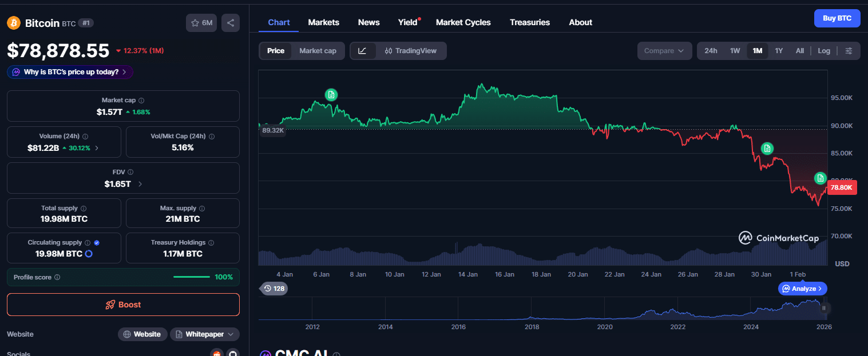Switch chart to Market cap view

(x=318, y=50)
